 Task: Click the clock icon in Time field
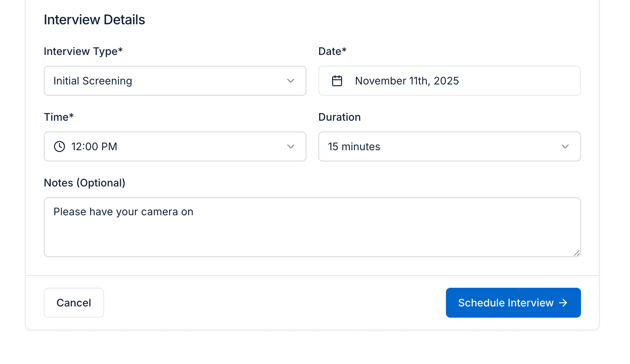(59, 146)
